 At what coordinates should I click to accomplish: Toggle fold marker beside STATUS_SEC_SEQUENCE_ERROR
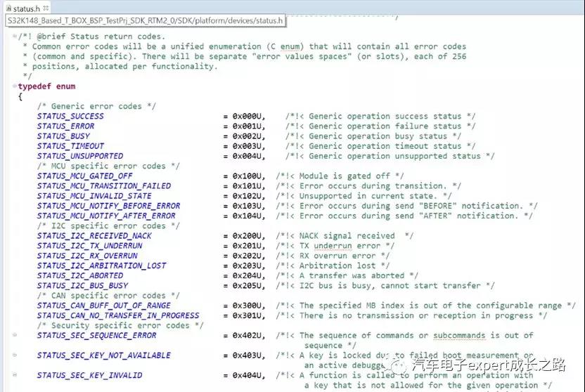(15, 336)
